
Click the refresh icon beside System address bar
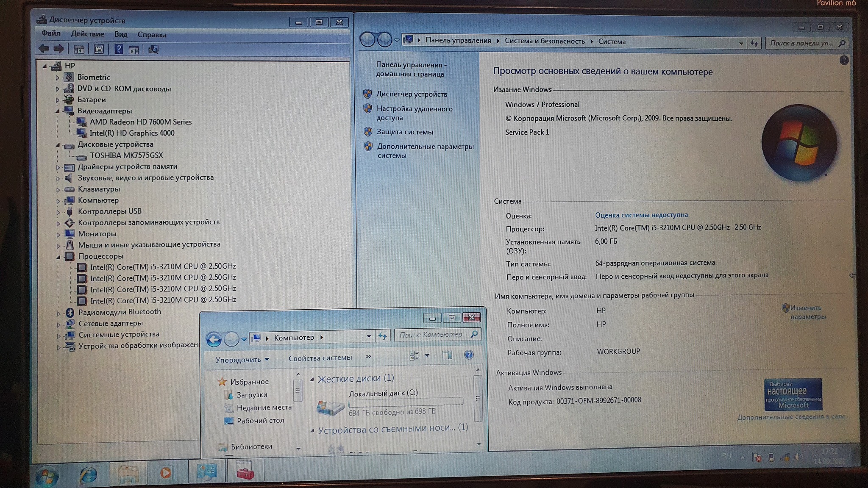[754, 43]
